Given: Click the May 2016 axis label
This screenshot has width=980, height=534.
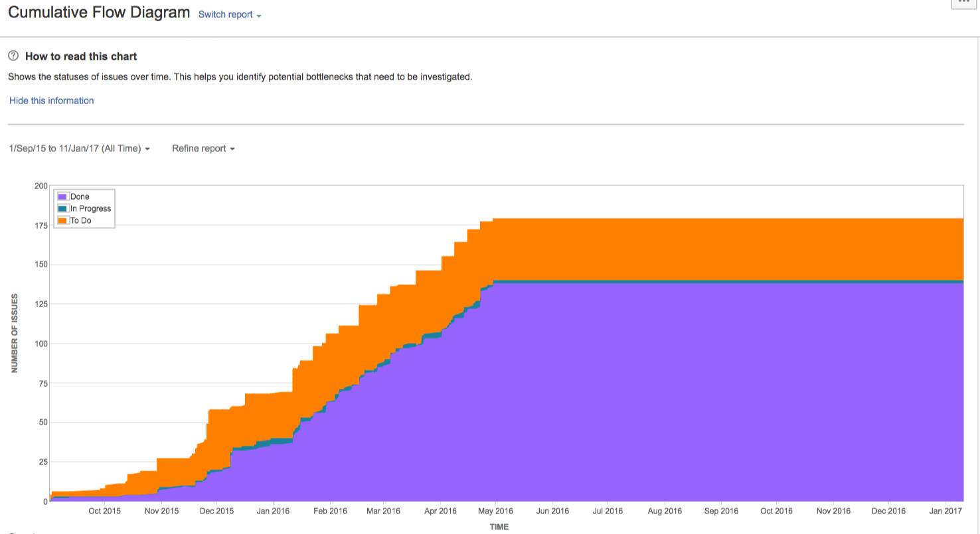Looking at the screenshot, I should tap(496, 511).
